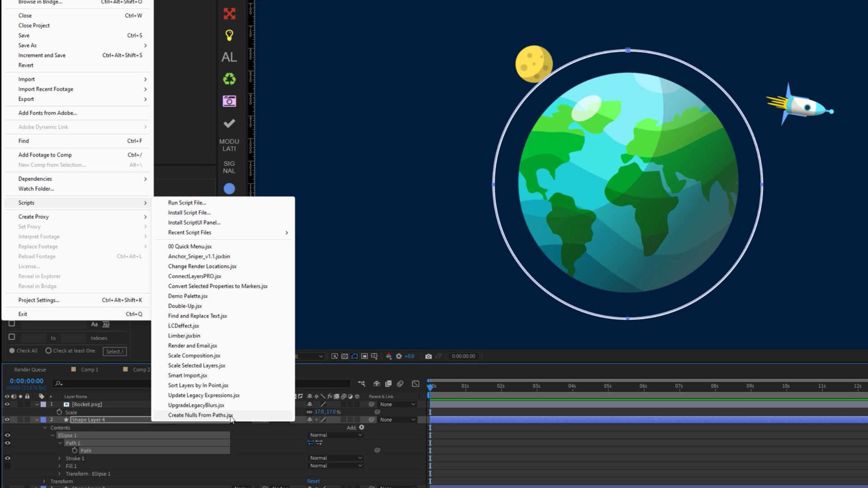Hide the Rocket.png layer with eye
Image resolution: width=868 pixels, height=488 pixels.
(x=7, y=404)
